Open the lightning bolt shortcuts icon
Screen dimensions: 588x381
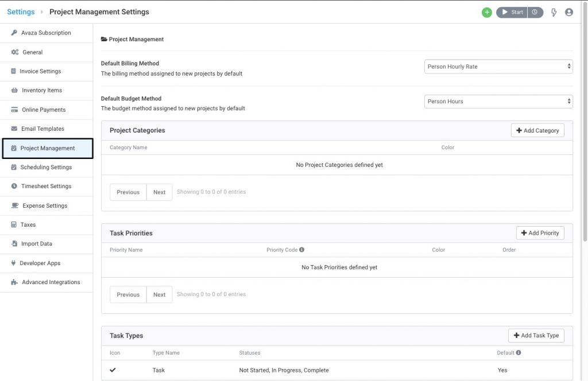click(554, 12)
